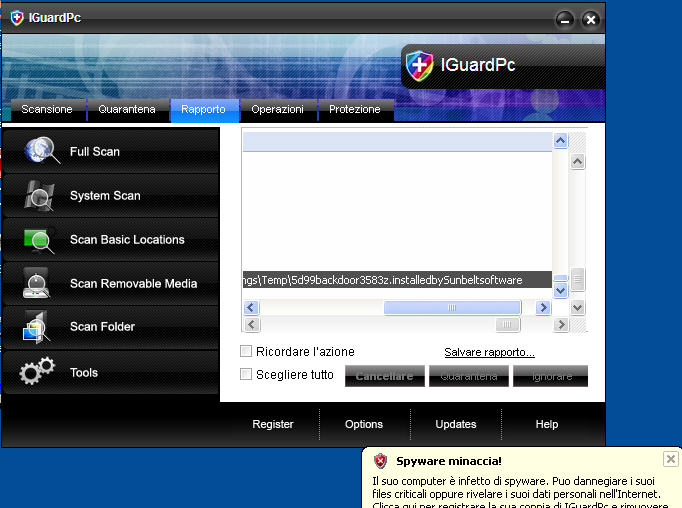The height and width of the screenshot is (508, 682).
Task: Click outer panel scroll down arrow
Action: [577, 308]
